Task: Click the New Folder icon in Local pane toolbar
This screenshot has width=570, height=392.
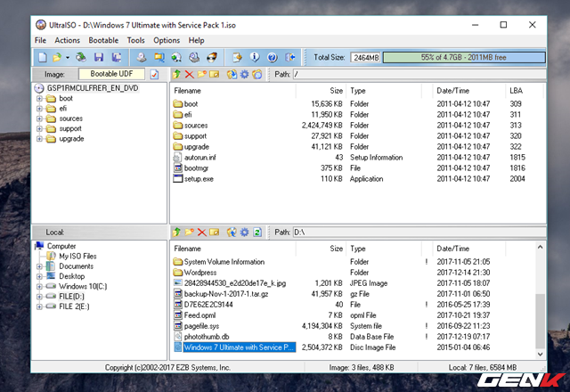Action: click(189, 232)
